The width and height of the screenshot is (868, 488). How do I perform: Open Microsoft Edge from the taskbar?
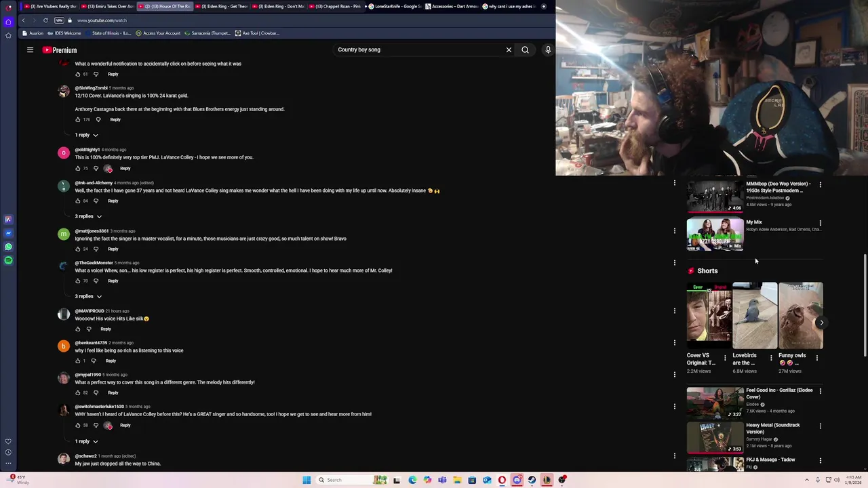click(x=412, y=480)
